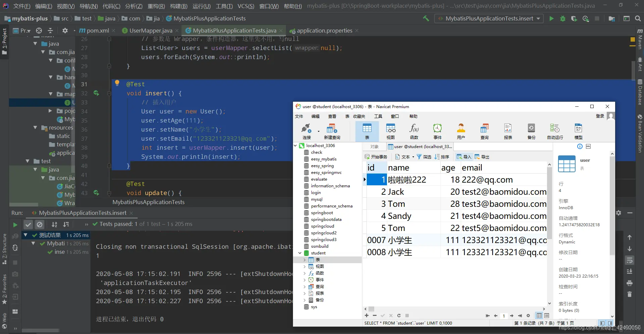
Task: Click 导出 export button in Navicat
Action: click(x=482, y=157)
